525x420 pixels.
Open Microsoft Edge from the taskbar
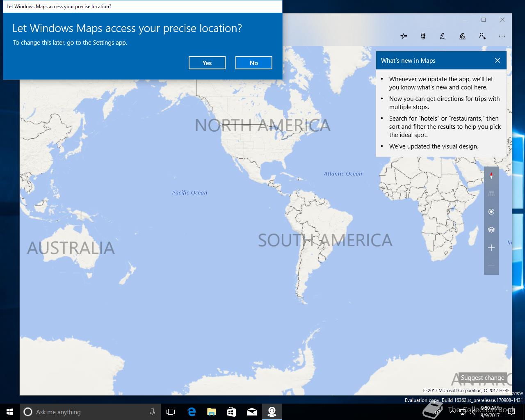(191, 412)
